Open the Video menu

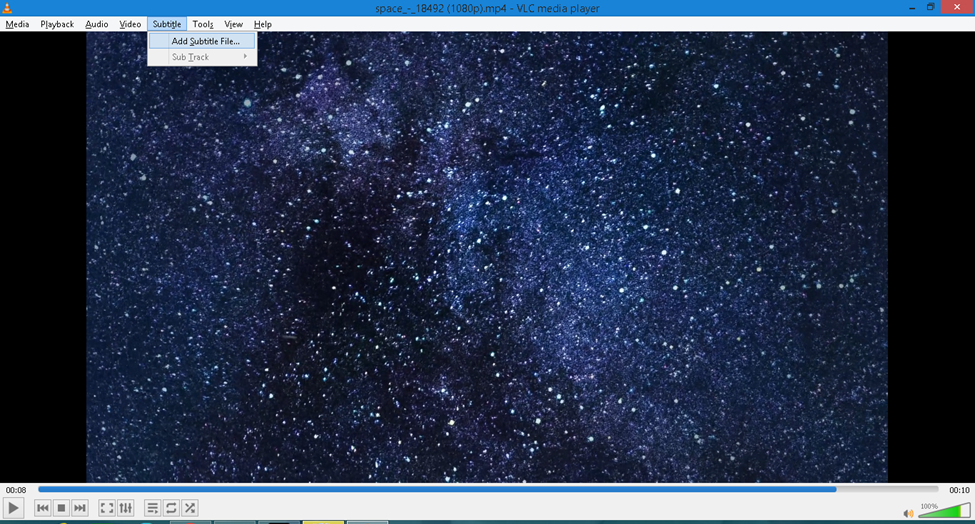click(130, 24)
